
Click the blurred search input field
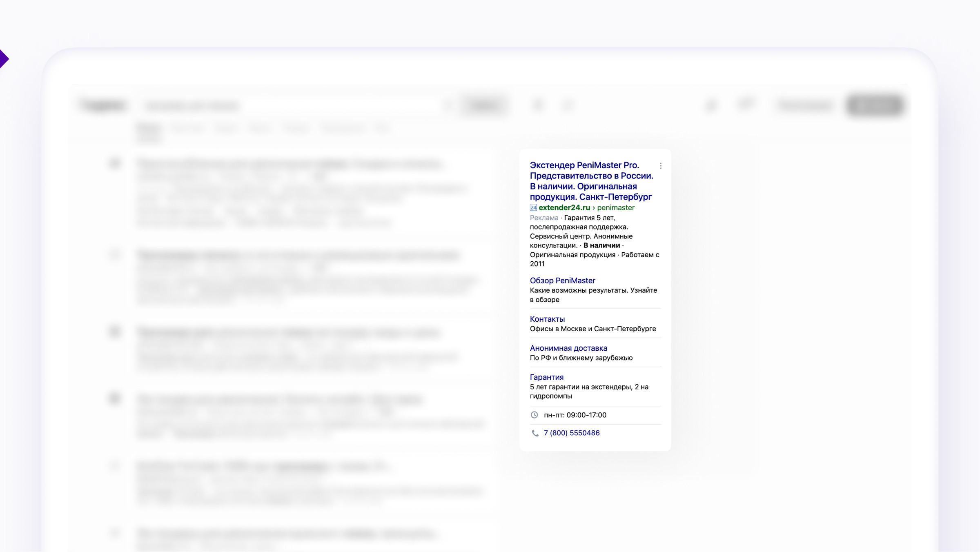294,106
